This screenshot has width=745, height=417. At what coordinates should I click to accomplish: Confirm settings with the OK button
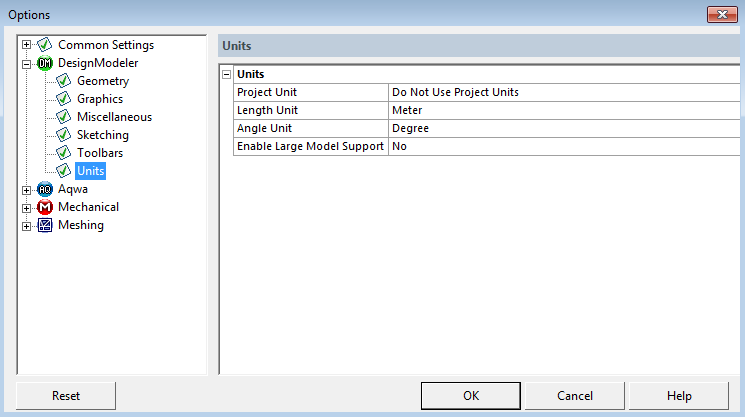471,396
